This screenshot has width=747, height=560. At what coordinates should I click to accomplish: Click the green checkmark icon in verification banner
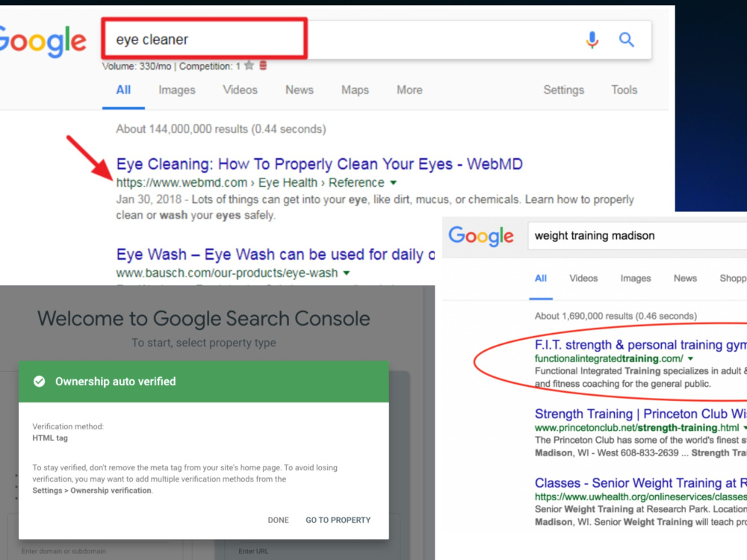click(40, 382)
